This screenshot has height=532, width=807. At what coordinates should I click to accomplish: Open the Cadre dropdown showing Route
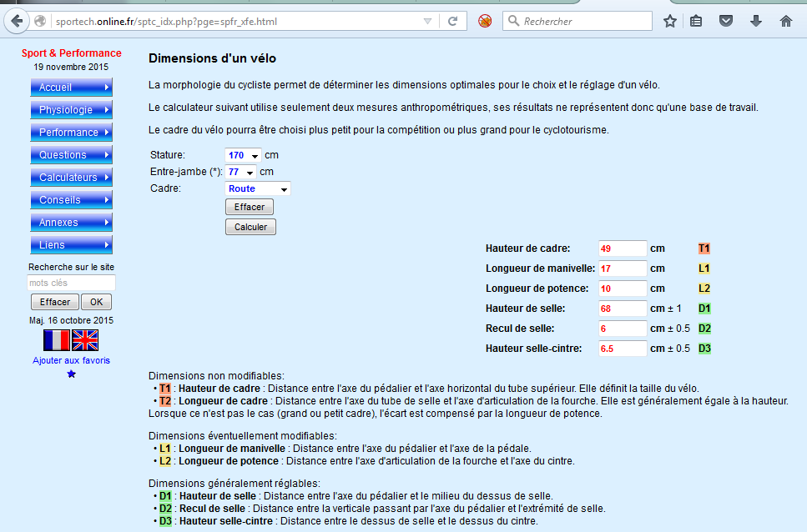(257, 188)
